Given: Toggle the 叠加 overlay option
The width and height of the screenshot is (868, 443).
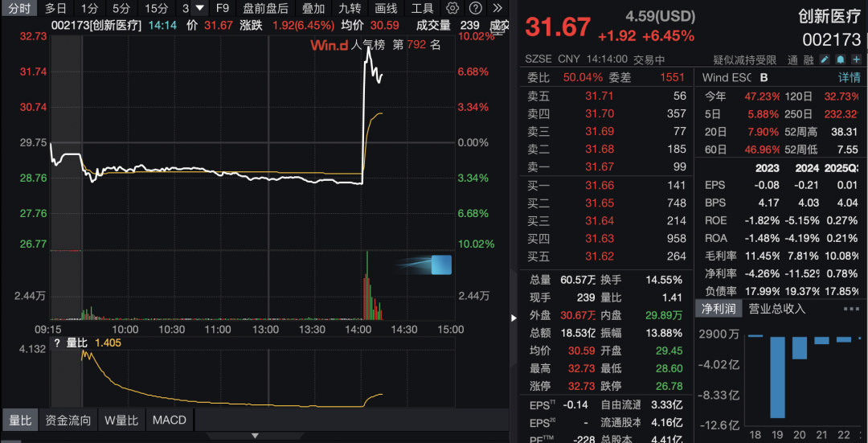Looking at the screenshot, I should (313, 8).
